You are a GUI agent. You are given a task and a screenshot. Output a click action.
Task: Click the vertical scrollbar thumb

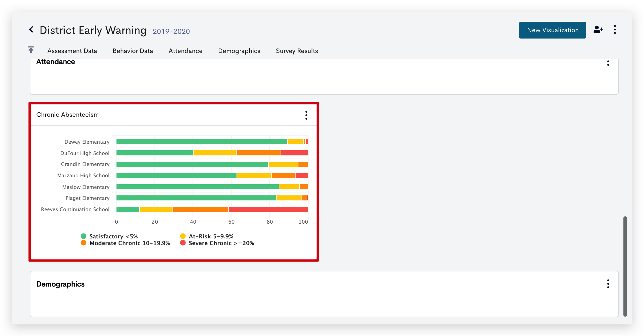pos(625,266)
